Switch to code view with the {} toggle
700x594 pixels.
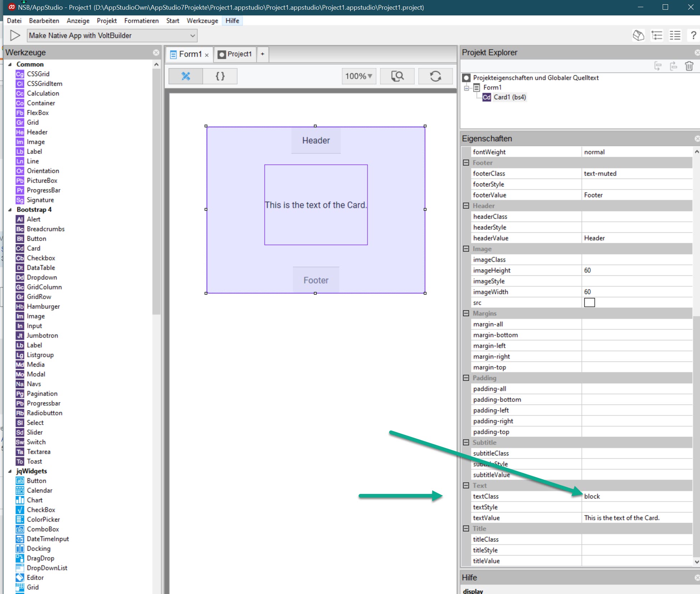220,76
